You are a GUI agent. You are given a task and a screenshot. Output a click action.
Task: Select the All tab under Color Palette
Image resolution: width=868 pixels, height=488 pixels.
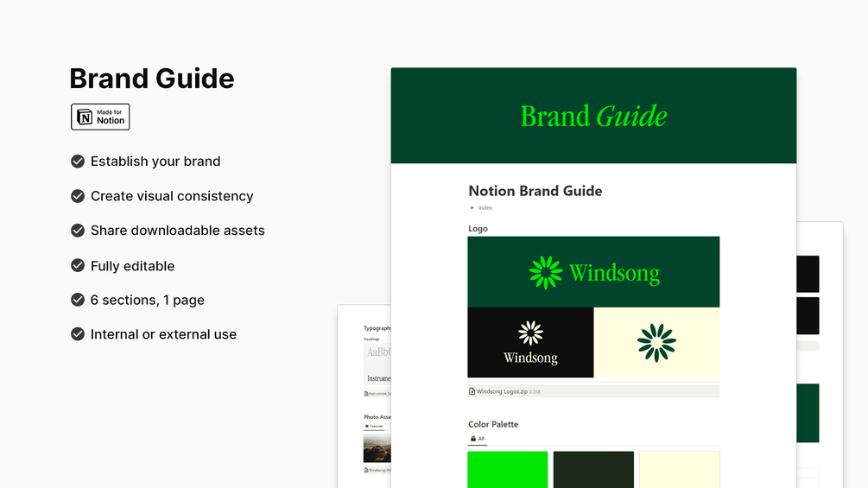tap(477, 439)
